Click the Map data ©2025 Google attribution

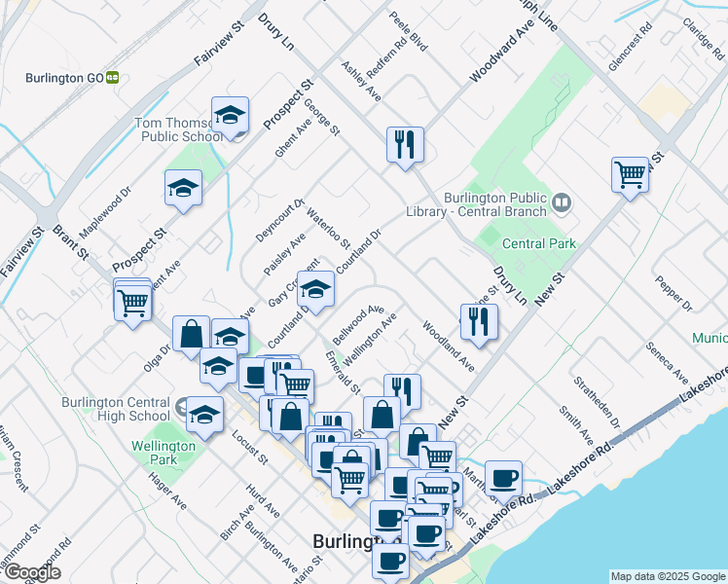point(668,576)
